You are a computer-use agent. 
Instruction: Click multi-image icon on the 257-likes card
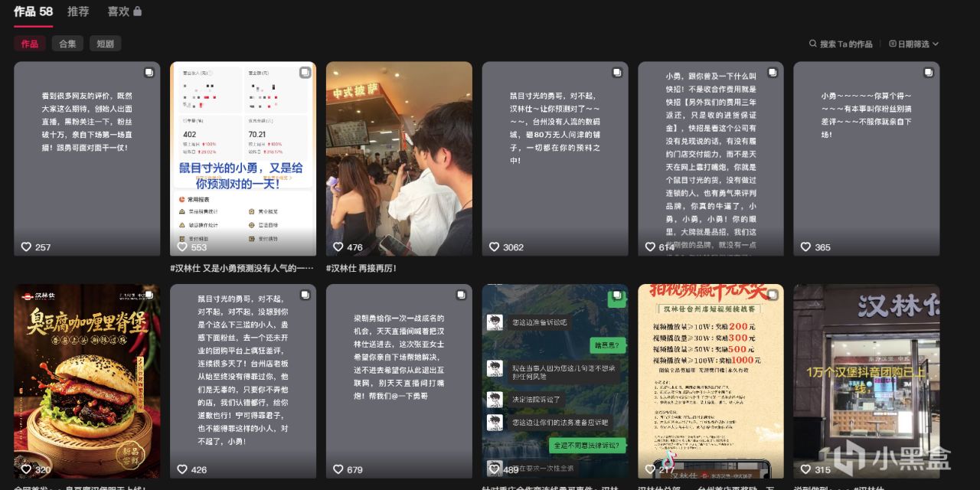(149, 72)
